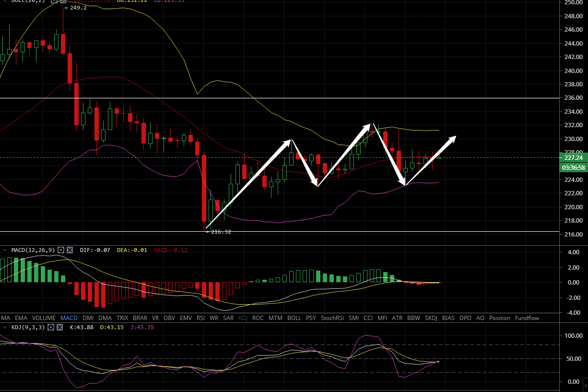Select the Fundflow indicator tab
This screenshot has height=392, width=588.
(527, 318)
